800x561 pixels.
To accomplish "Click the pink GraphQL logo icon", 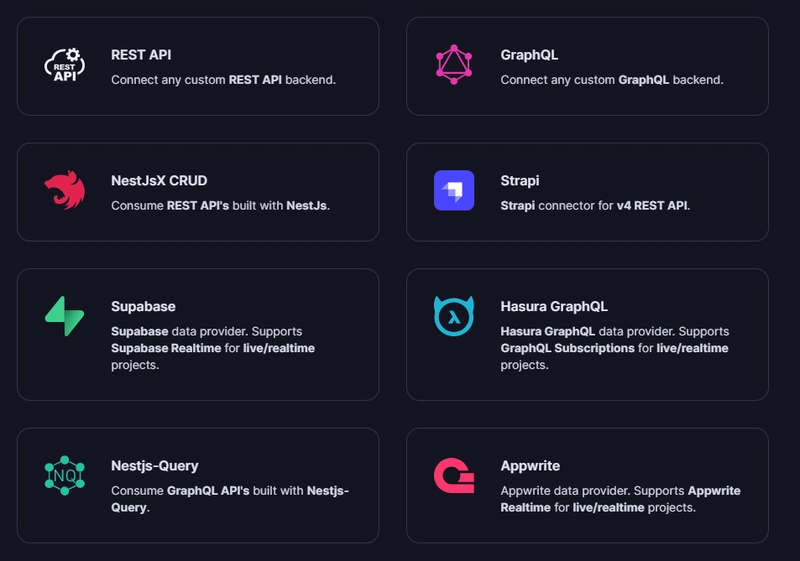I will 454,65.
